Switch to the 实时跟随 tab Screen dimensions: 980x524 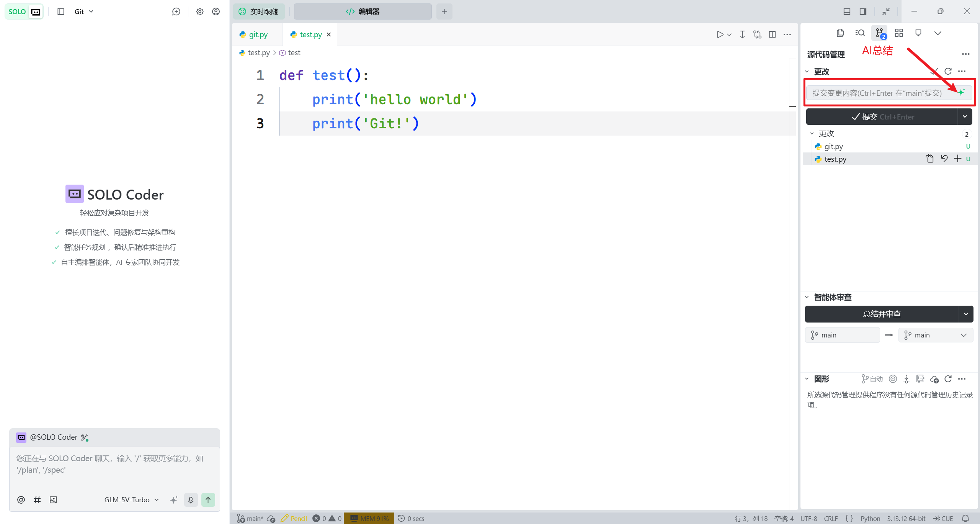259,11
